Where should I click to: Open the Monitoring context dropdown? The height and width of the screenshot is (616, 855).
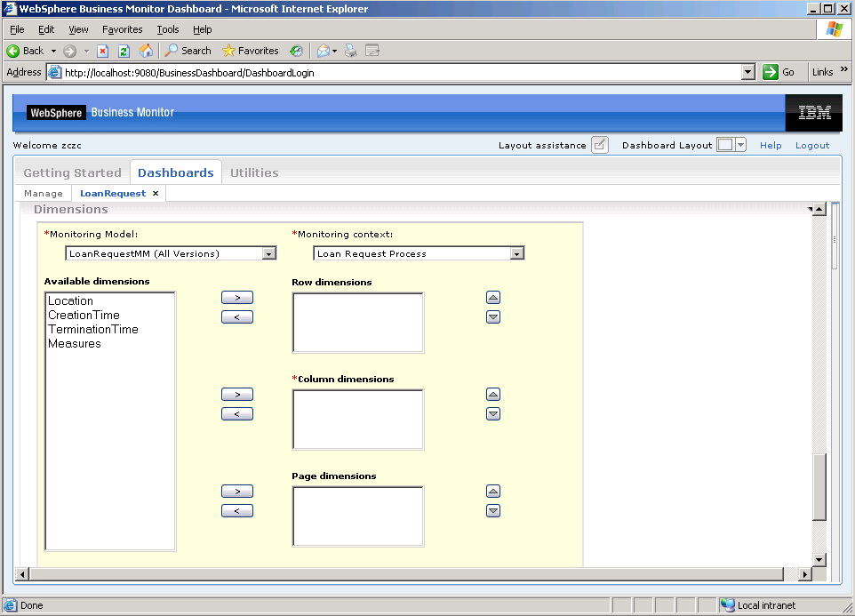point(517,253)
